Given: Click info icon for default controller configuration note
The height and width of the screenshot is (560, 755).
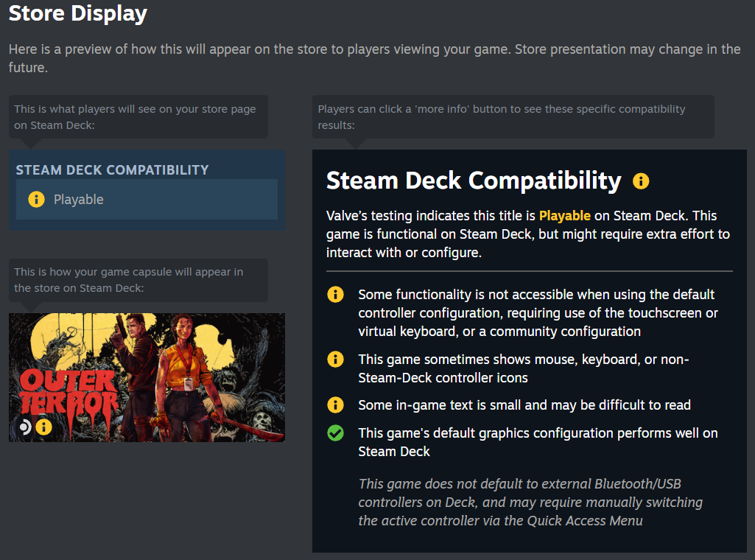Looking at the screenshot, I should 335,294.
